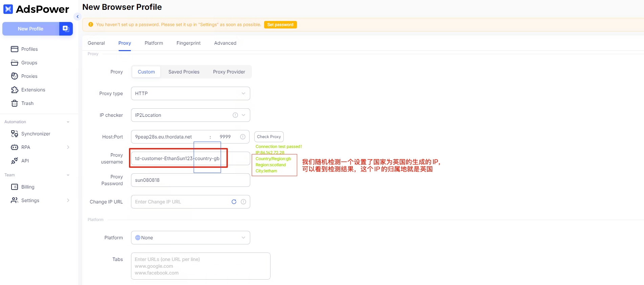This screenshot has width=644, height=285.
Task: Open the Billing page
Action: [x=27, y=187]
